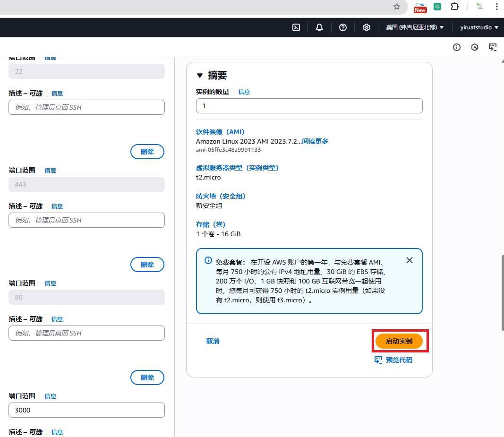Click the disabled port range field showing 22
Image resolution: width=504 pixels, height=437 pixels.
tap(86, 71)
